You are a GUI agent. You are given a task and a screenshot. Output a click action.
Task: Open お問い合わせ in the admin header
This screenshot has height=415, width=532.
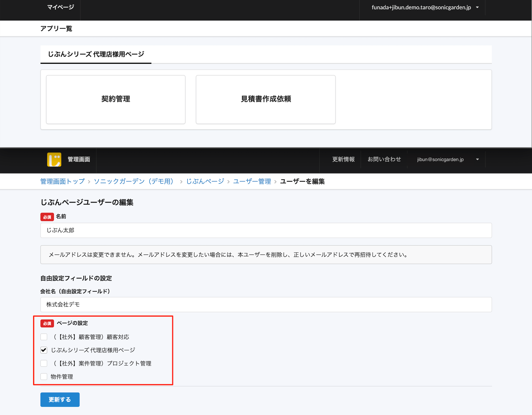[384, 159]
